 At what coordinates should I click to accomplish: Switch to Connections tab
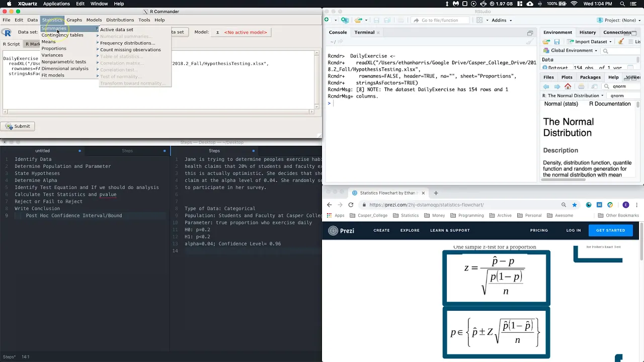click(x=617, y=32)
